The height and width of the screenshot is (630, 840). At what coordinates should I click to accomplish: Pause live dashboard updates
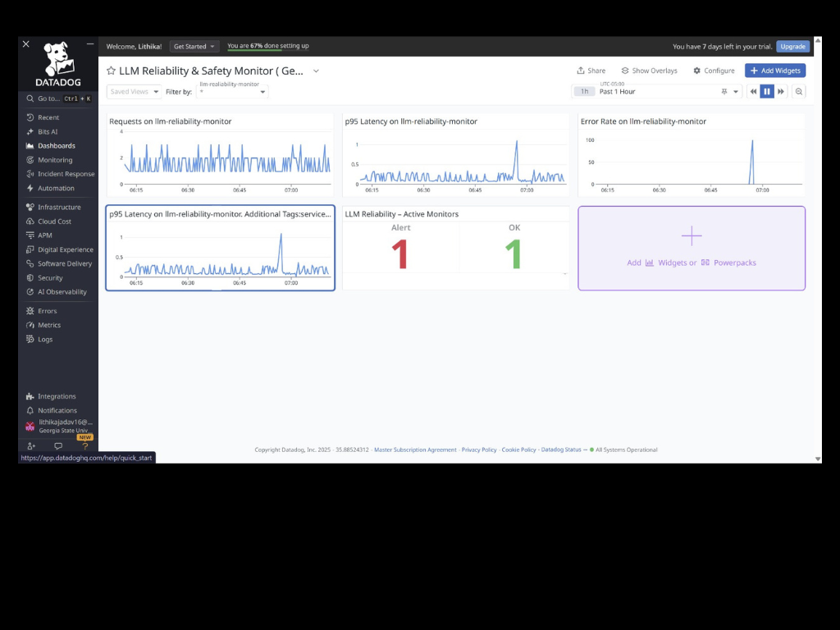pyautogui.click(x=767, y=92)
